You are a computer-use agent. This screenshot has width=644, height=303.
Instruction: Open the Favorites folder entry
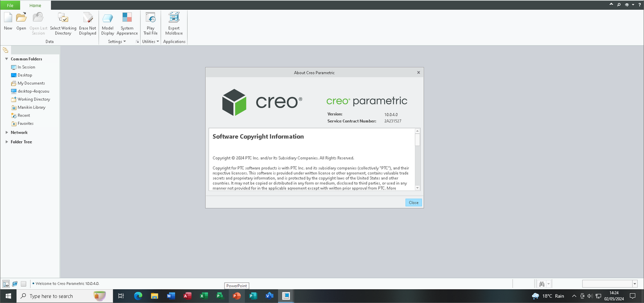pos(25,123)
